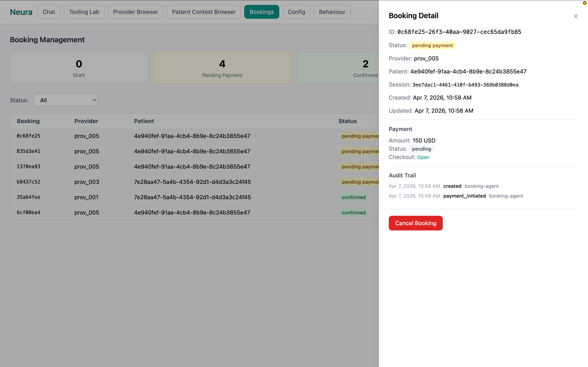Switch to the Chat tab

coord(49,12)
